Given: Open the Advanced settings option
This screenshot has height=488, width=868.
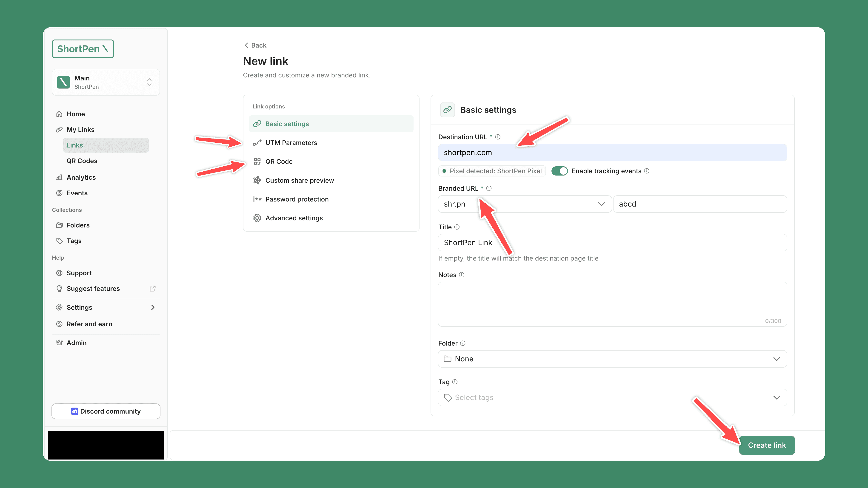Looking at the screenshot, I should click(331, 218).
